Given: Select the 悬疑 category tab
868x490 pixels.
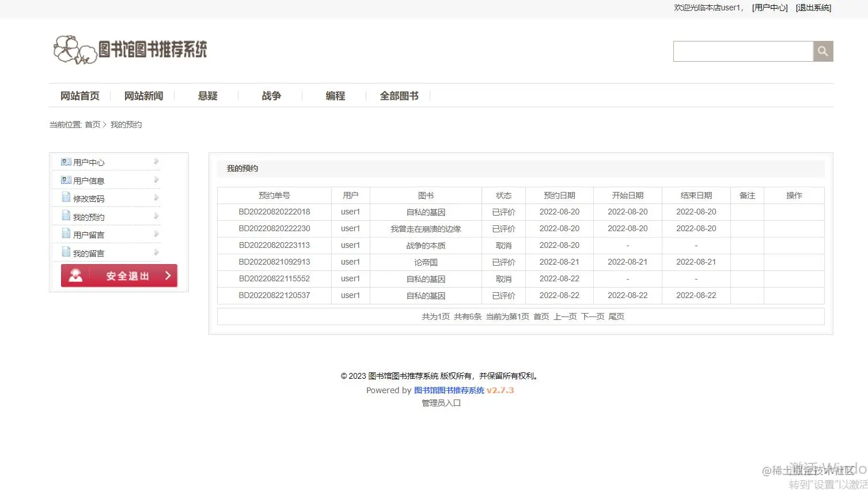Looking at the screenshot, I should point(208,96).
